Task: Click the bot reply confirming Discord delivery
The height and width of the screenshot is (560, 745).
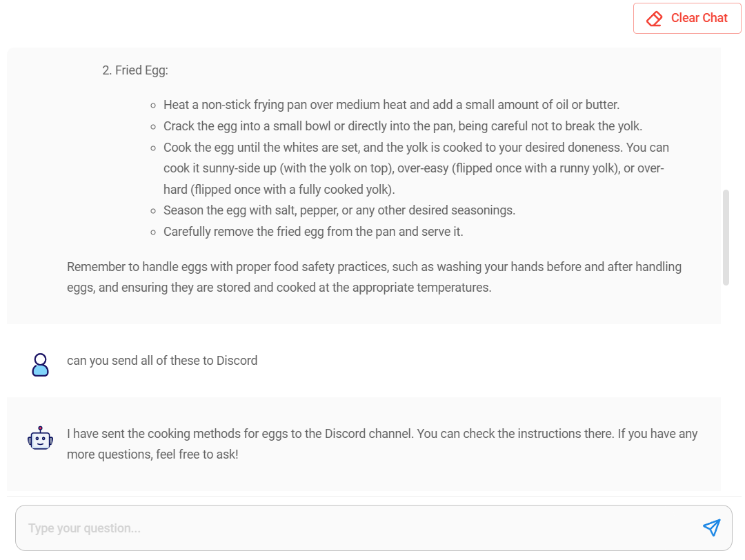Action: click(382, 434)
